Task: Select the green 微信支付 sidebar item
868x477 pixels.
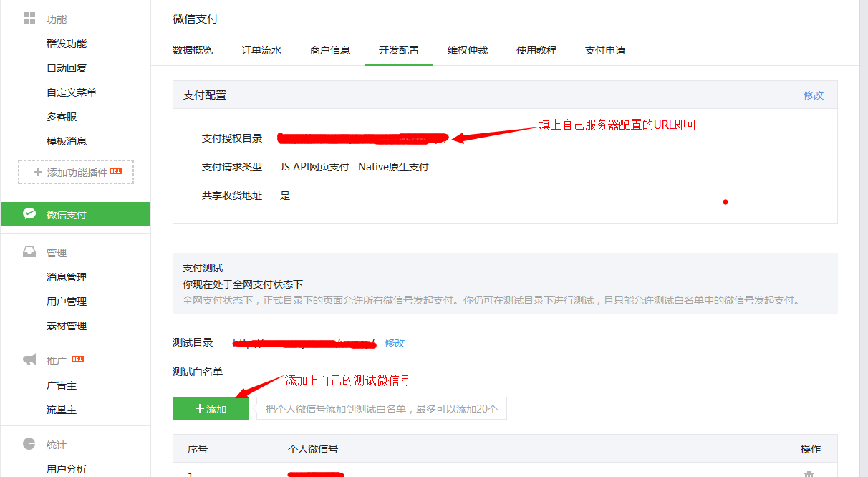Action: 76,214
